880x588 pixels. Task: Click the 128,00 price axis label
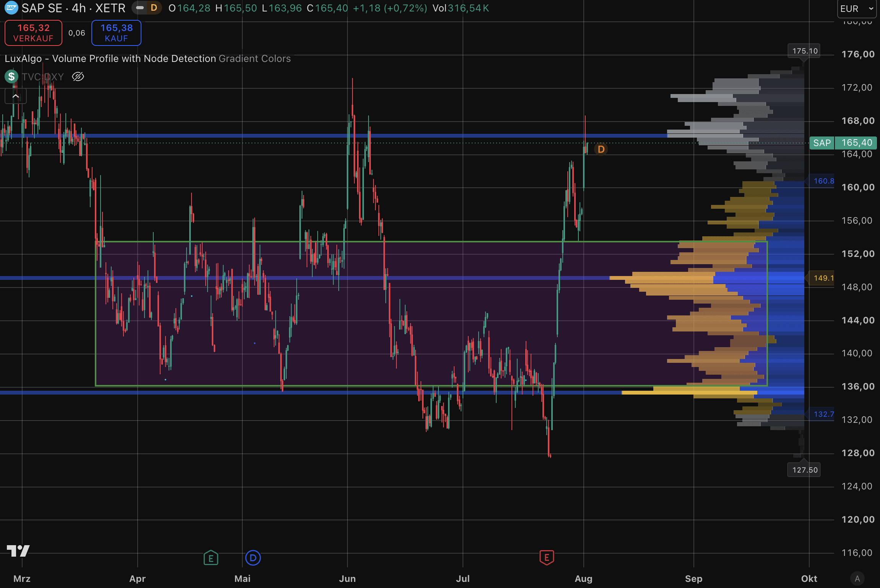[x=858, y=453]
